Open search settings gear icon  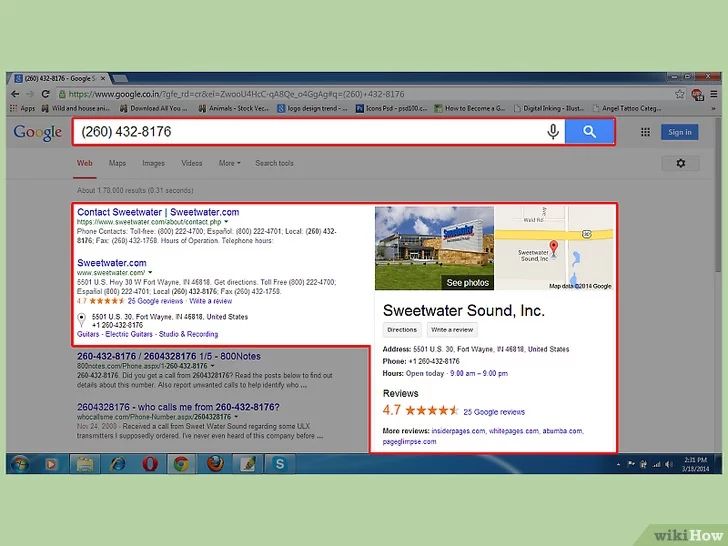[x=681, y=163]
